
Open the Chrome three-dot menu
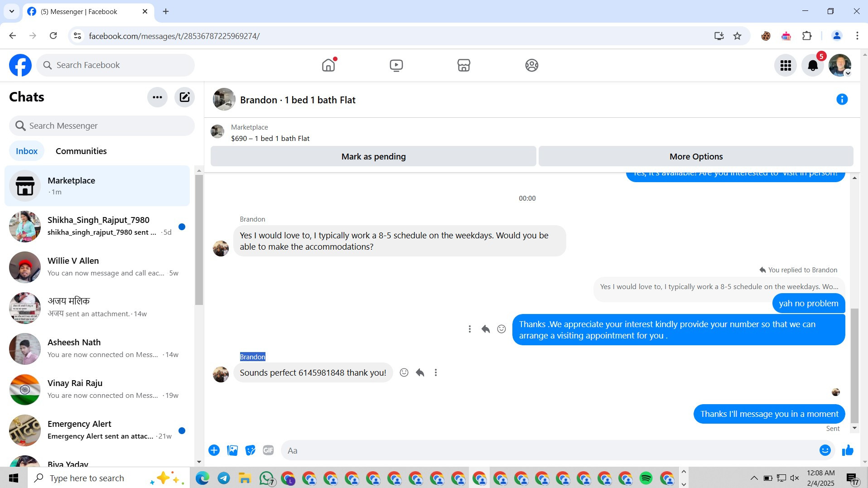[857, 36]
